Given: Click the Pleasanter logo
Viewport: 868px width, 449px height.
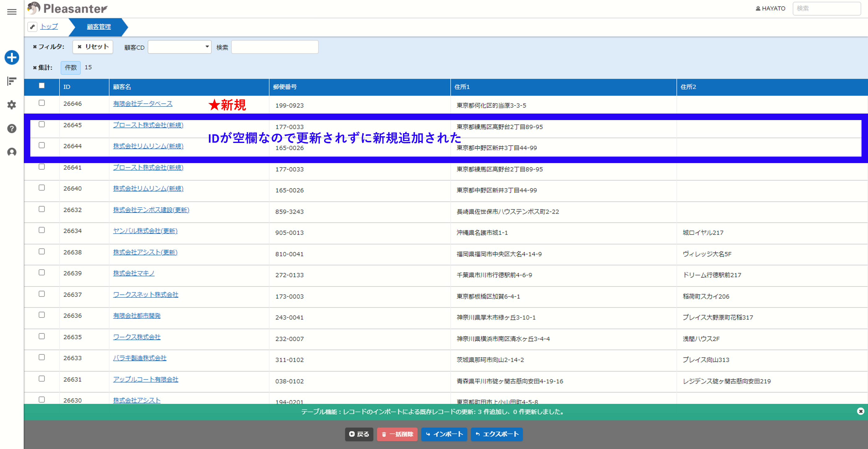Looking at the screenshot, I should pos(67,8).
